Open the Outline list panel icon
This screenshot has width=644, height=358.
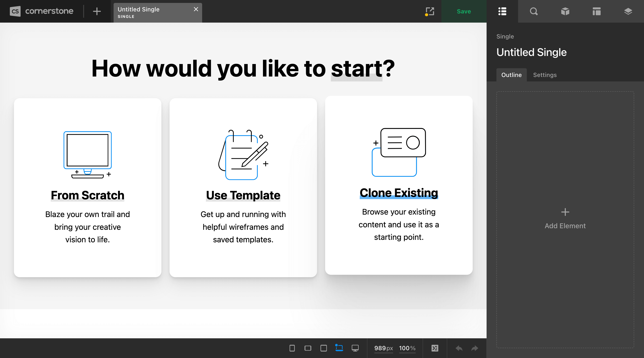[x=502, y=11]
